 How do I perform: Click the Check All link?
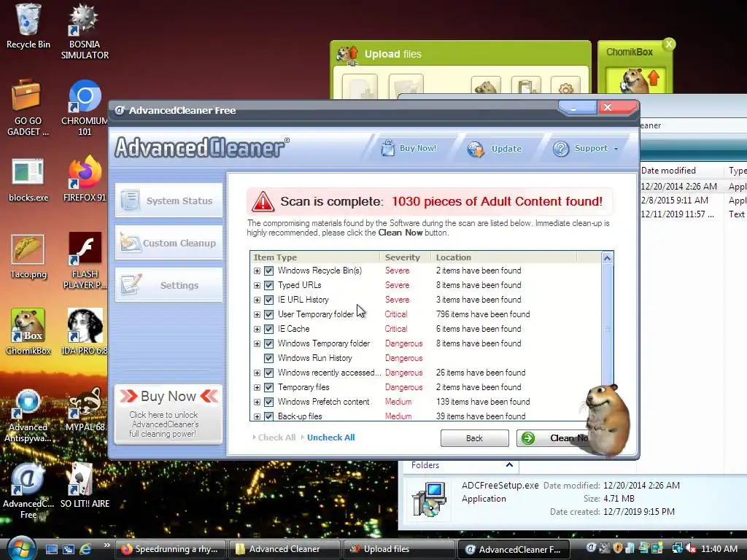click(x=276, y=437)
